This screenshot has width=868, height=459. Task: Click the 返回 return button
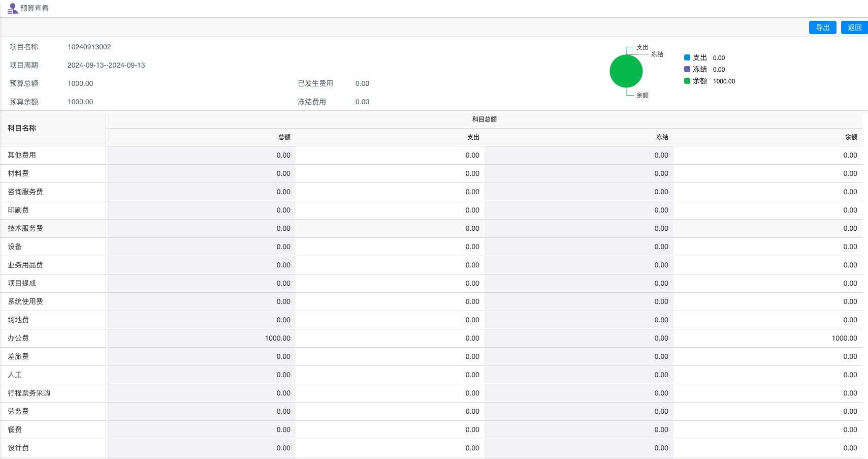854,27
